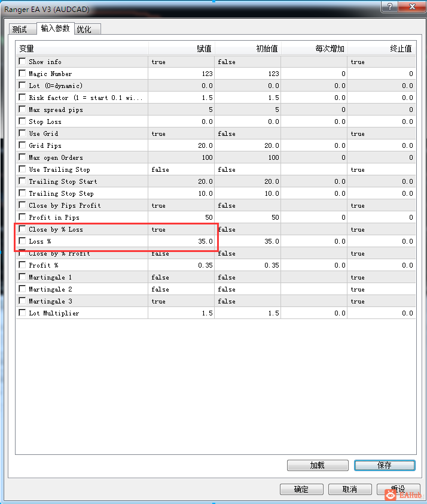Screen dimensions: 427x504
Task: Check the Trailing Stop Step checkbox
Action: (22, 193)
